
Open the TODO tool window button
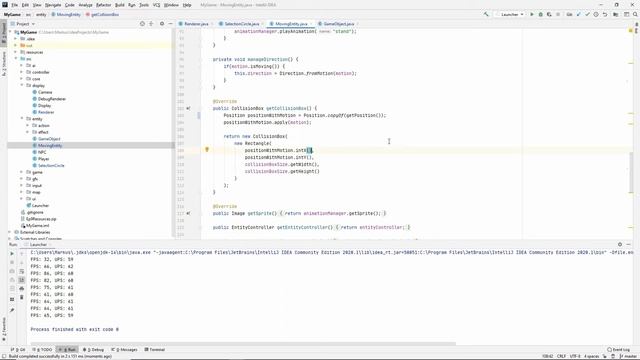[x=42, y=350]
